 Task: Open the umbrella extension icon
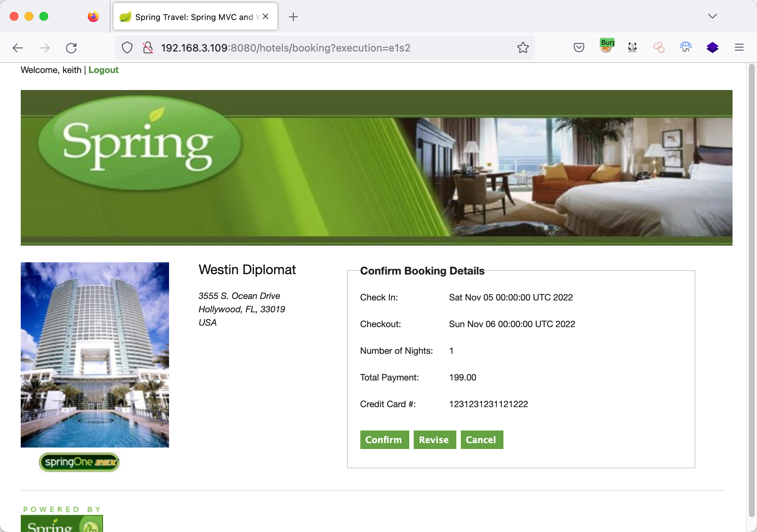click(685, 47)
